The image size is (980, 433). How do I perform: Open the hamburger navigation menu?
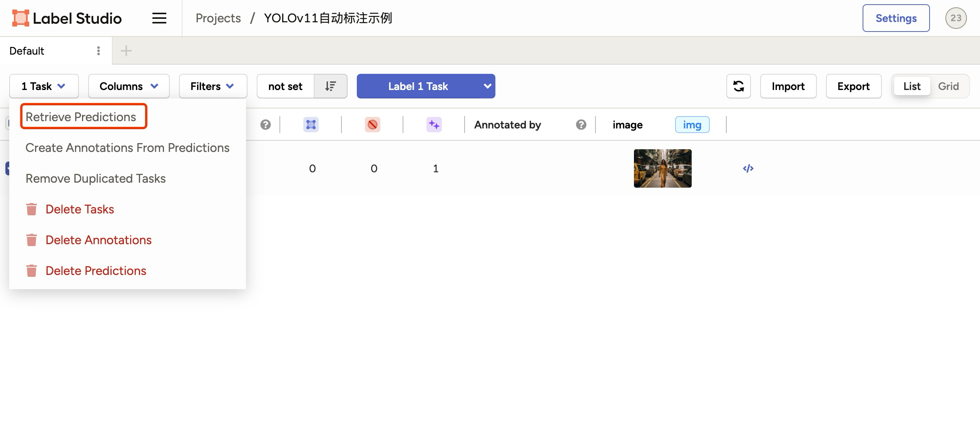(159, 18)
